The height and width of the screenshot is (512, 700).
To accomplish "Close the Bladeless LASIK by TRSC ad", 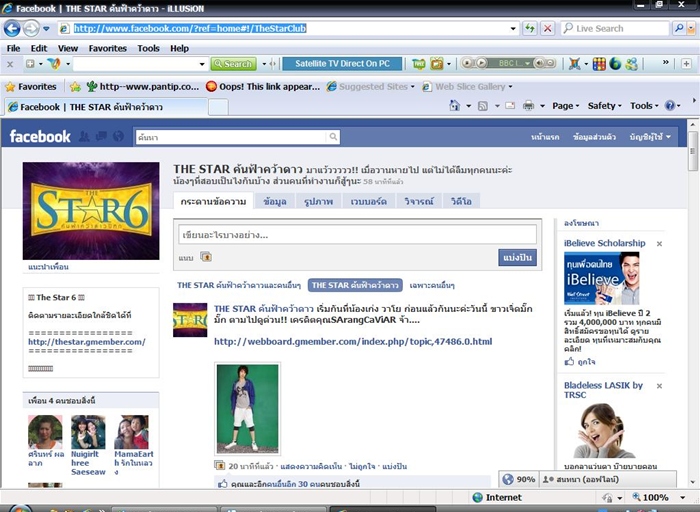I will point(659,386).
